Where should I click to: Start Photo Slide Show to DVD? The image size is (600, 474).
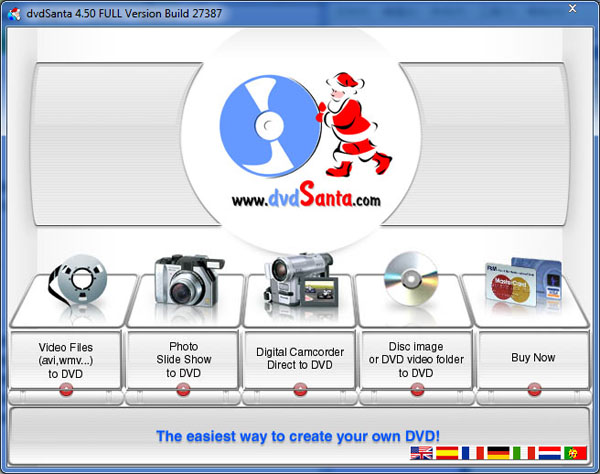[x=183, y=358]
